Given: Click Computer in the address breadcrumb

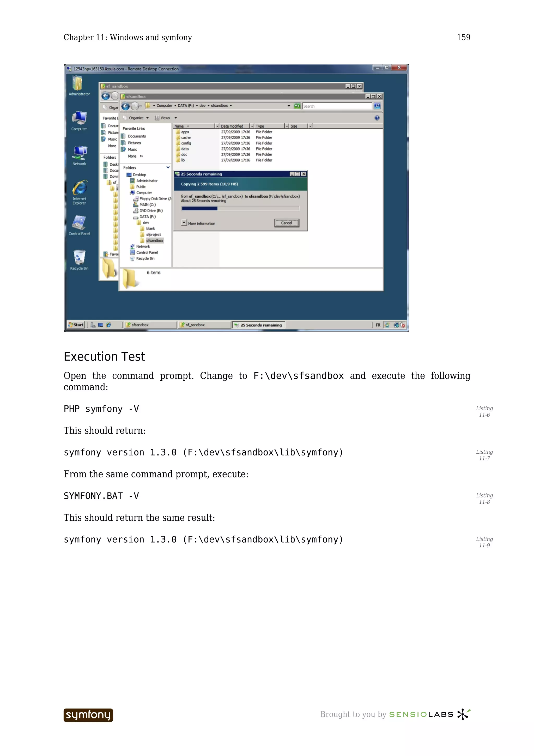Looking at the screenshot, I should coord(164,106).
